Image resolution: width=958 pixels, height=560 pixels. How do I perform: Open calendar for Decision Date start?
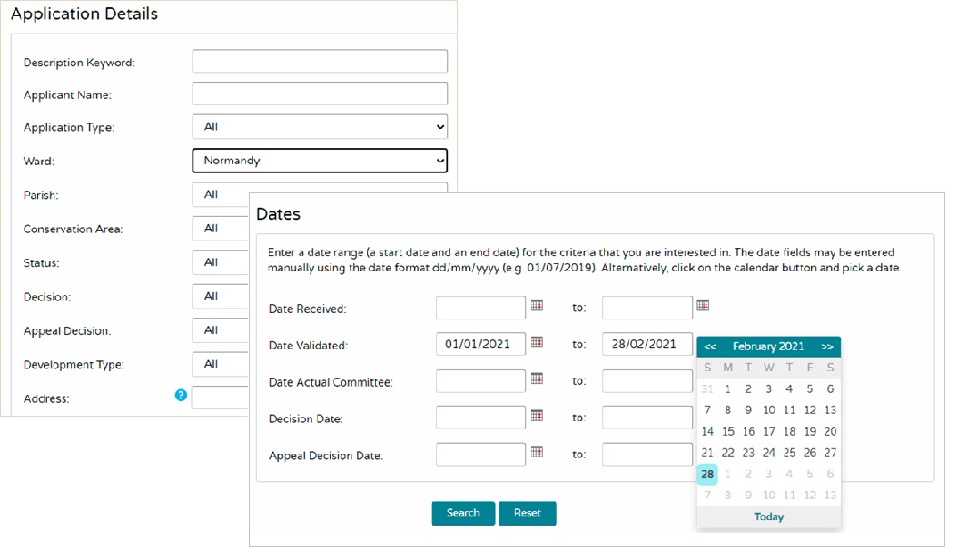(537, 415)
